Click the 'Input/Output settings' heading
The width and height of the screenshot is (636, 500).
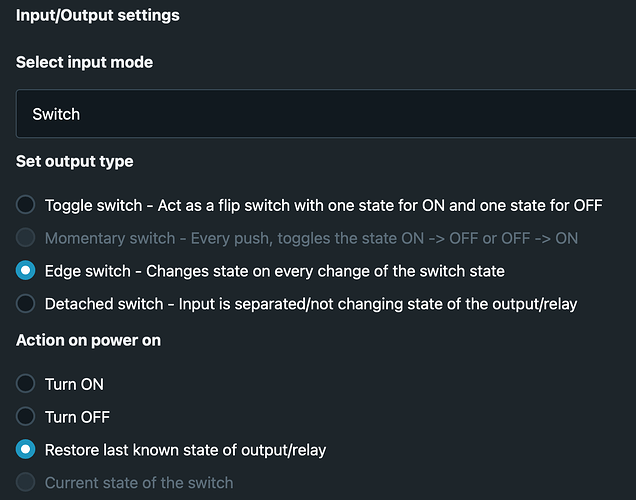point(98,16)
